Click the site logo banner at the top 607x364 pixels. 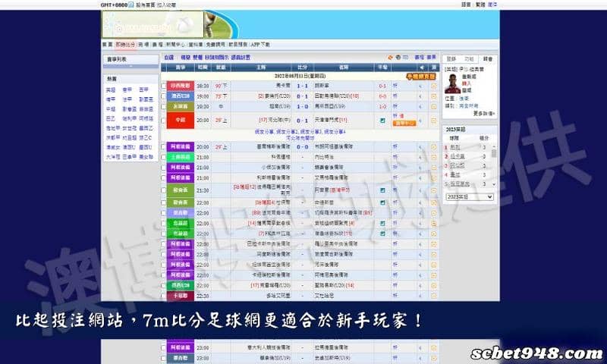click(x=153, y=24)
